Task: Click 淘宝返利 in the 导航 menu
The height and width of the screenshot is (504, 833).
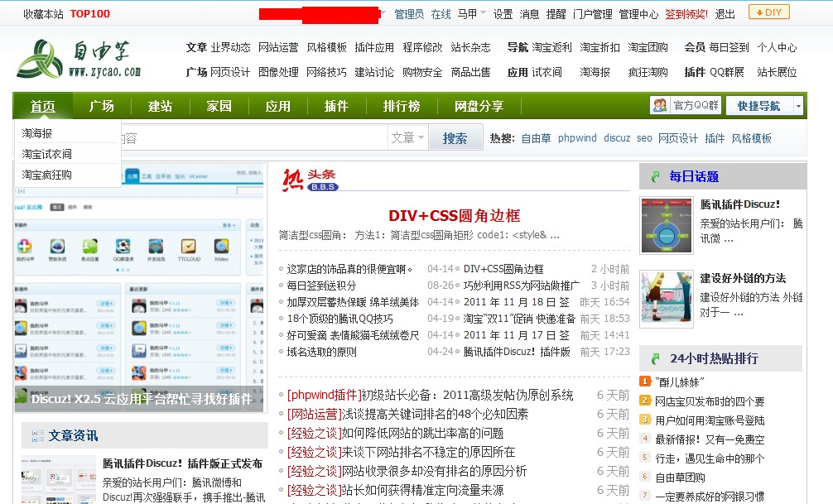Action: [551, 47]
